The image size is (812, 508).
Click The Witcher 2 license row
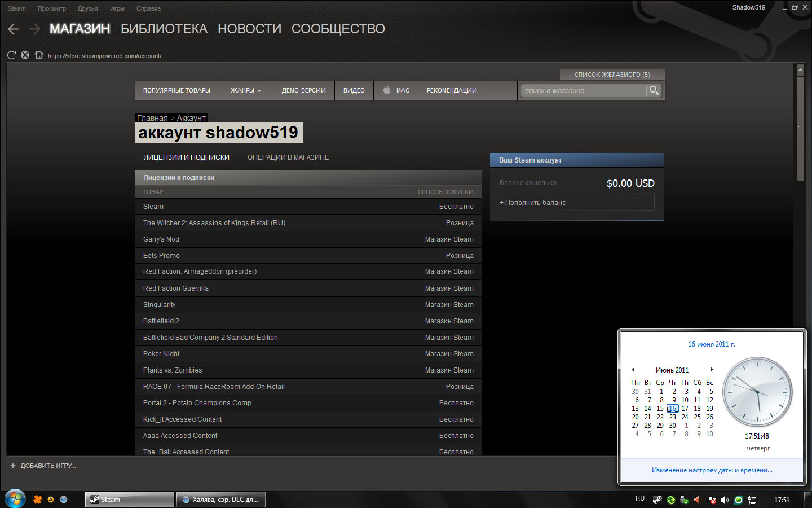tap(308, 223)
